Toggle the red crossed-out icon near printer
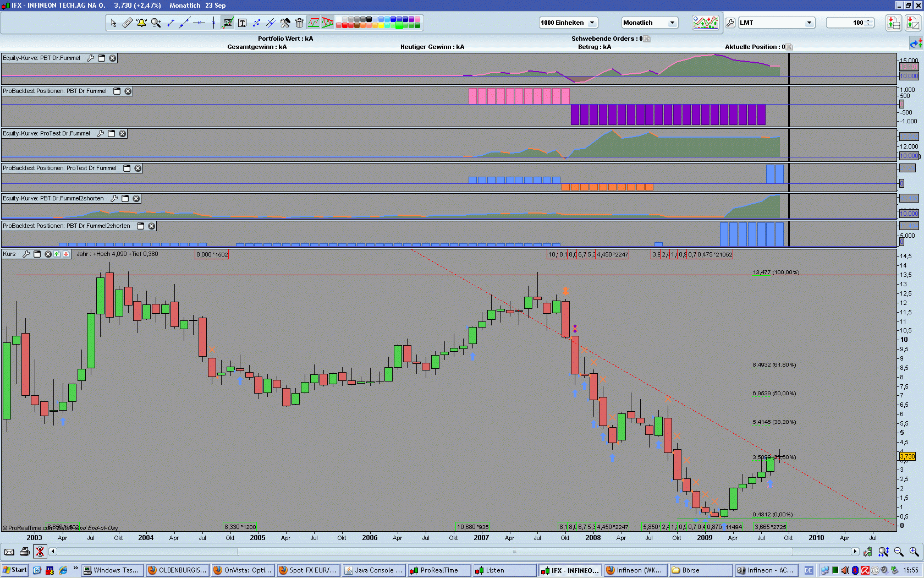This screenshot has height=578, width=924. point(40,552)
